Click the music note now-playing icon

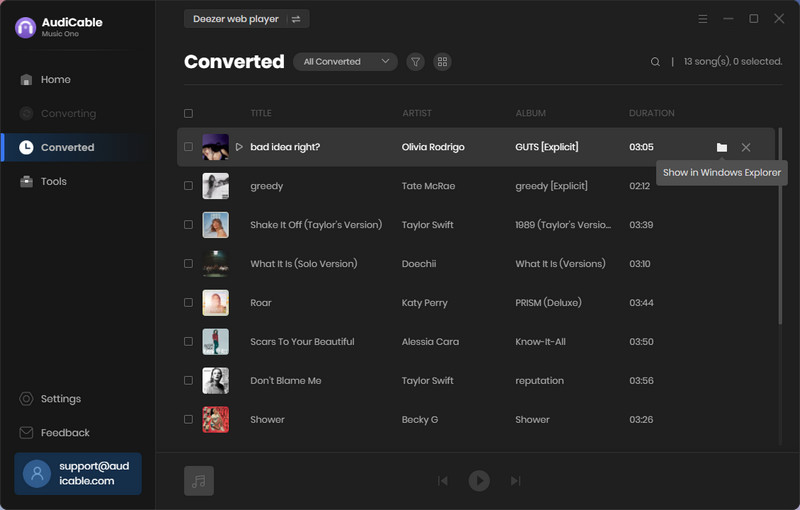(x=199, y=480)
